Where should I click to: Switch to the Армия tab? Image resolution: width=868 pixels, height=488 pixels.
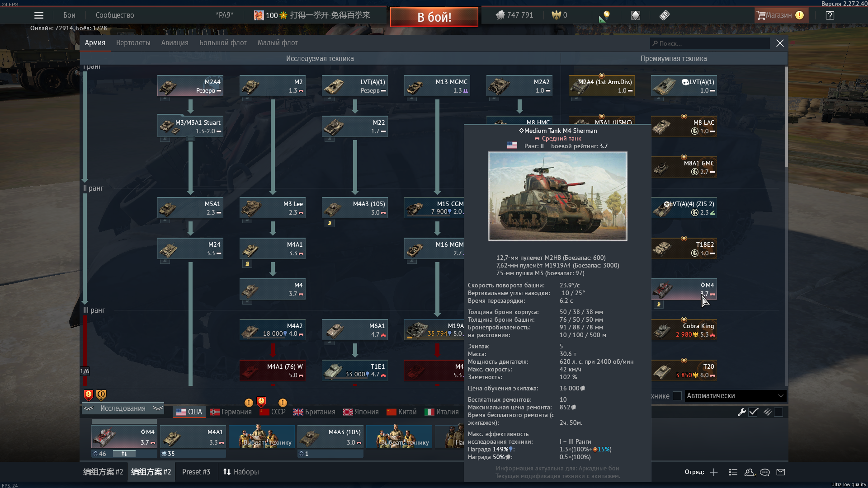pos(95,43)
